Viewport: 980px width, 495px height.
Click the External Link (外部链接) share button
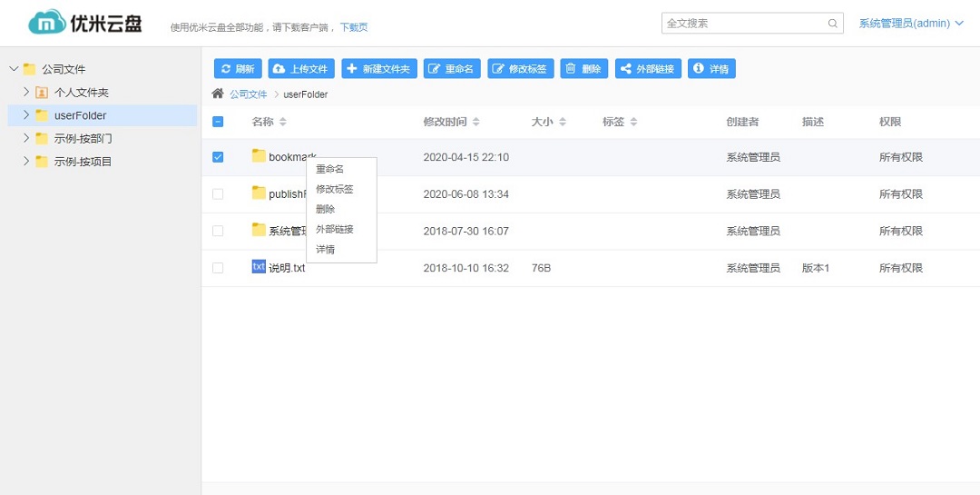(648, 69)
